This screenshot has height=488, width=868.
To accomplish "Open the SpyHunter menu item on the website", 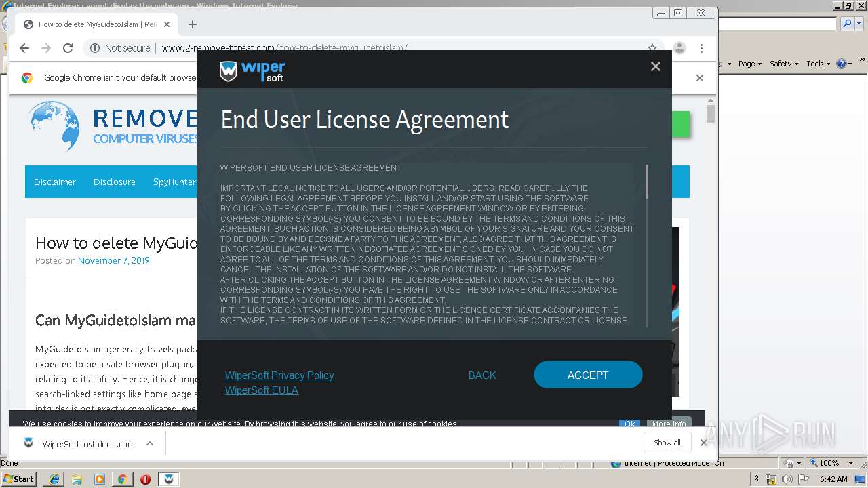I will click(174, 182).
